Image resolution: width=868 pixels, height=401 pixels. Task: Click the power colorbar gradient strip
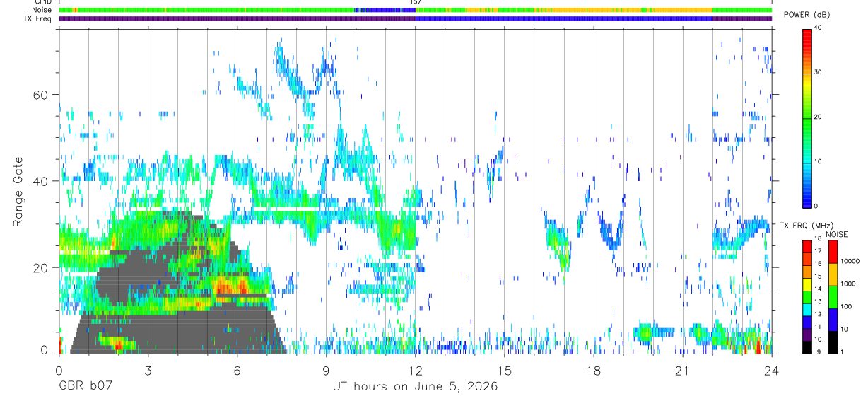[x=807, y=117]
